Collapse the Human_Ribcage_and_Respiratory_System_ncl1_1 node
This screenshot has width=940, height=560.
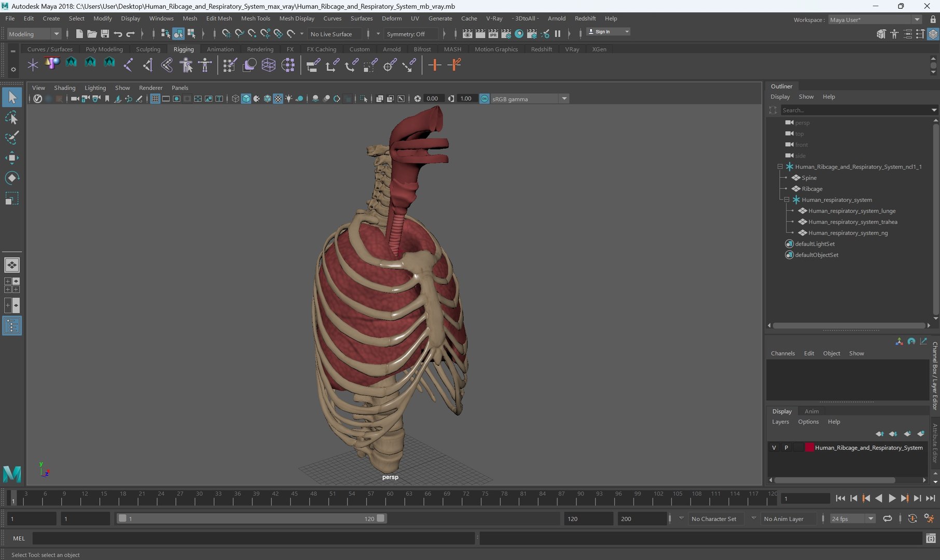click(780, 166)
